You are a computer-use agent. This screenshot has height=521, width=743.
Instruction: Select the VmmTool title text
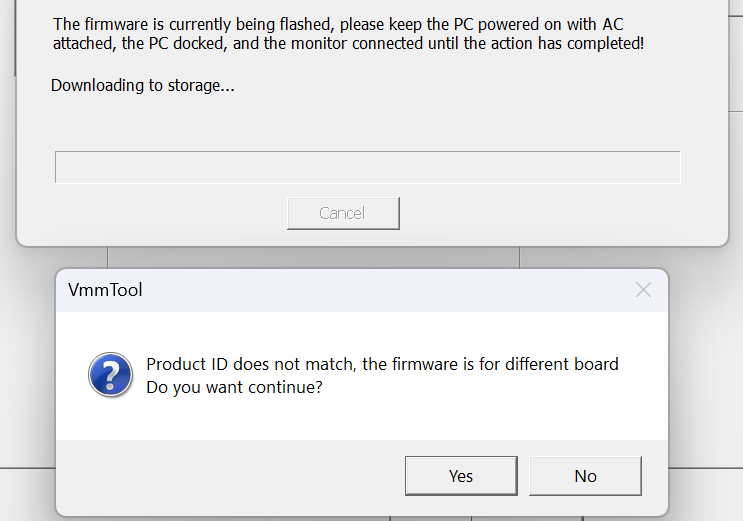[x=105, y=290]
